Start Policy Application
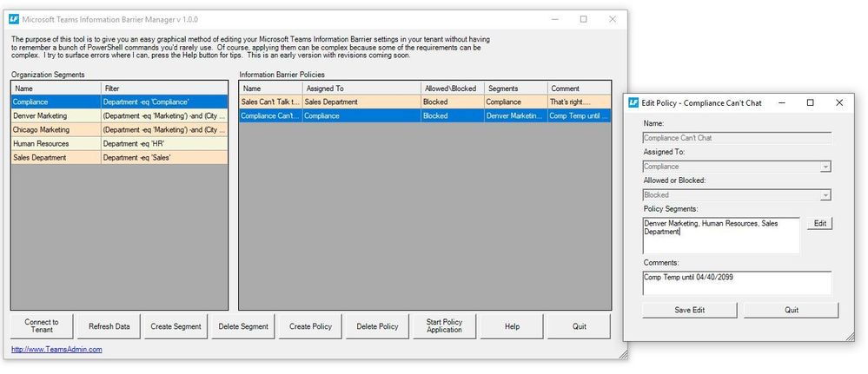868x374 pixels. coord(445,326)
